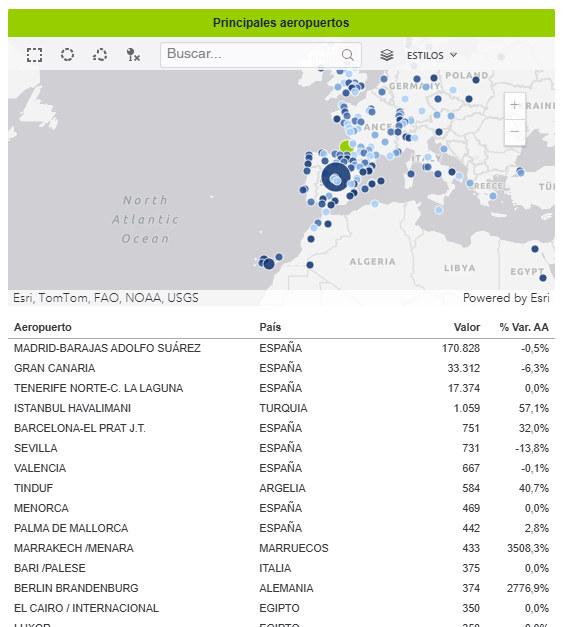Click the -13,8% variation cell
The width and height of the screenshot is (563, 627).
coord(532,448)
